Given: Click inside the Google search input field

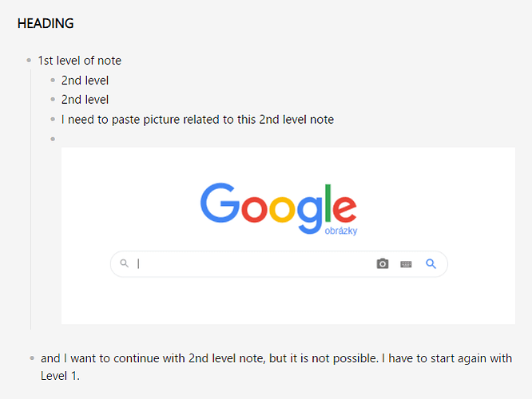Looking at the screenshot, I should 251,264.
